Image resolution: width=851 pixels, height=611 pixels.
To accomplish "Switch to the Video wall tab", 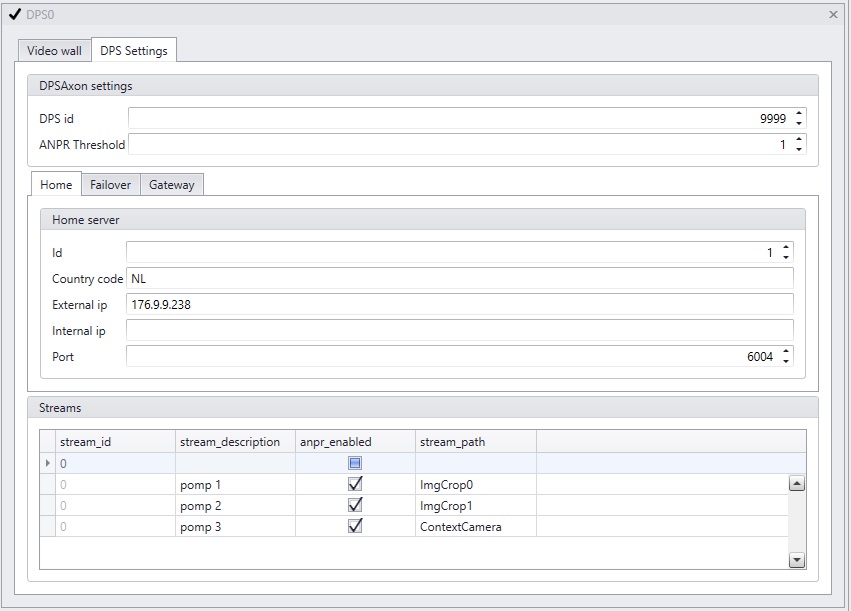I will (54, 50).
